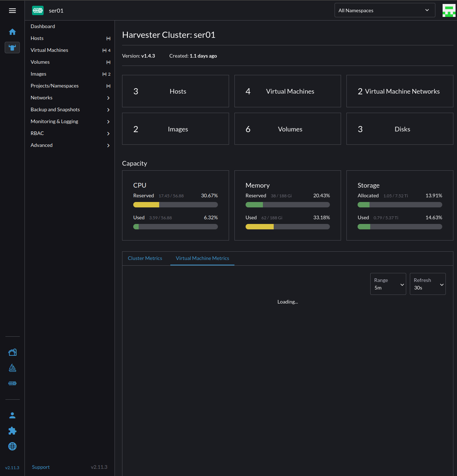The width and height of the screenshot is (457, 476).
Task: Click the ser01 cluster name in header
Action: coord(56,11)
